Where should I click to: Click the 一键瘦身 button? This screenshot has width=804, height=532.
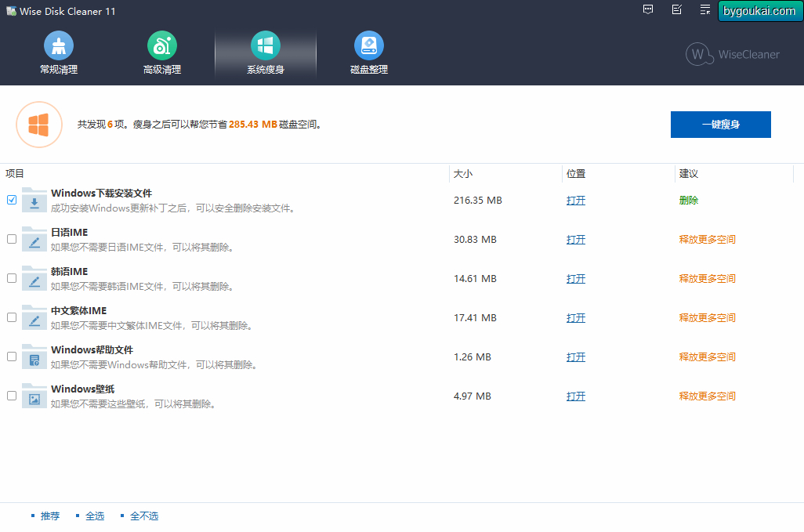[720, 125]
